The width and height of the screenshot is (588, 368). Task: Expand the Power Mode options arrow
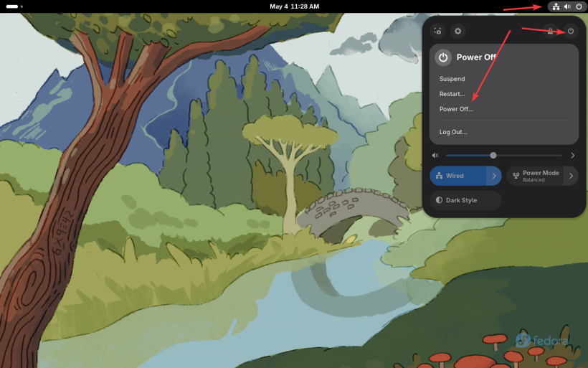tap(571, 176)
